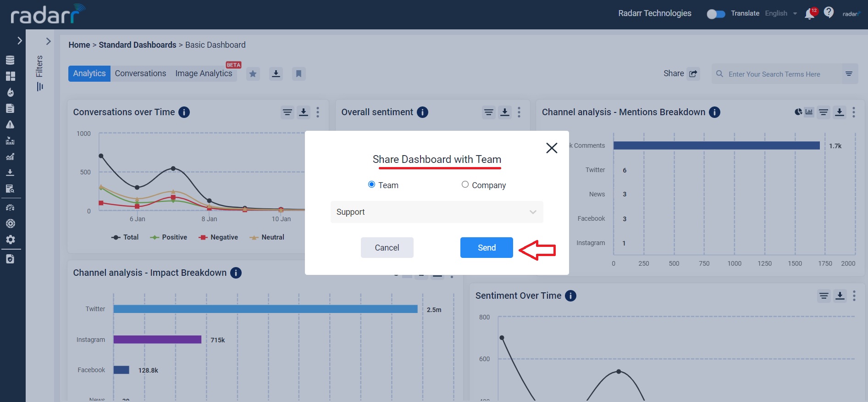868x402 pixels.
Task: Go to Standard Dashboards breadcrumb
Action: coord(138,45)
